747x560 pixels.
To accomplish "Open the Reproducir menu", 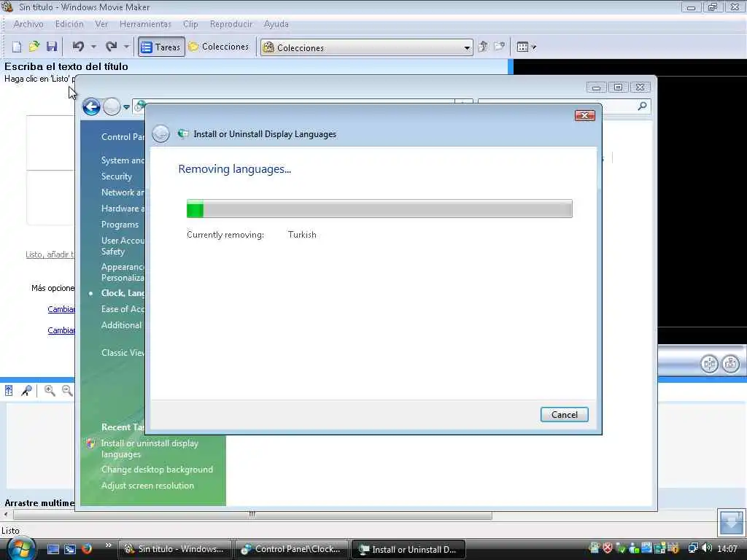I will 231,24.
